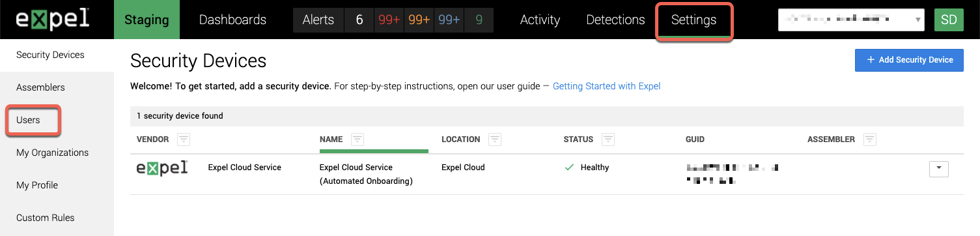Click the green Healthy checkmark icon
Viewport: 980px width, 236px height.
point(569,168)
